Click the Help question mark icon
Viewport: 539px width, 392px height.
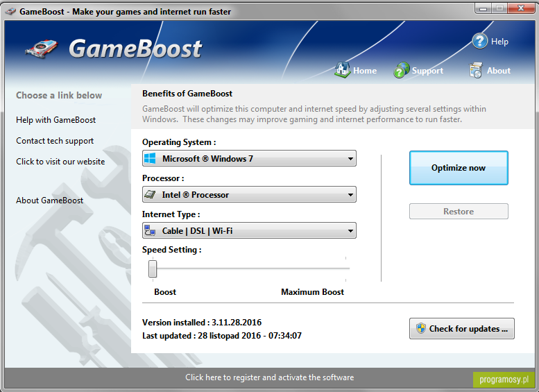[x=480, y=41]
